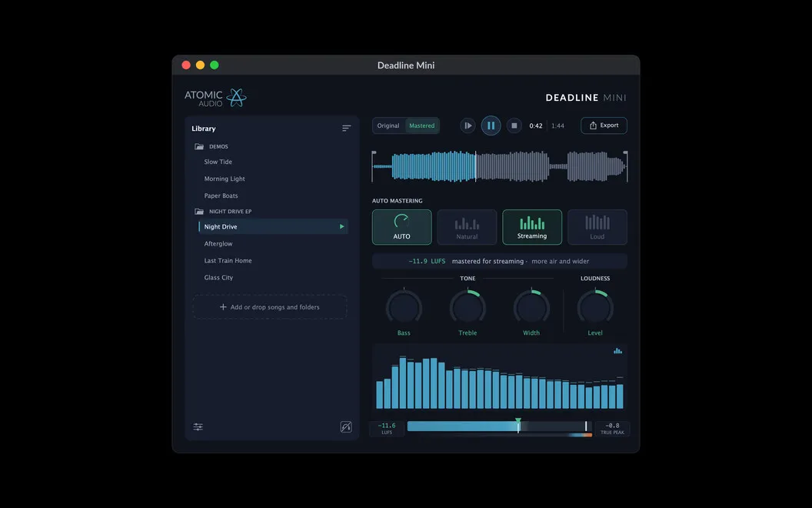The height and width of the screenshot is (508, 812).
Task: Click the Treble tone knob
Action: coord(468,308)
